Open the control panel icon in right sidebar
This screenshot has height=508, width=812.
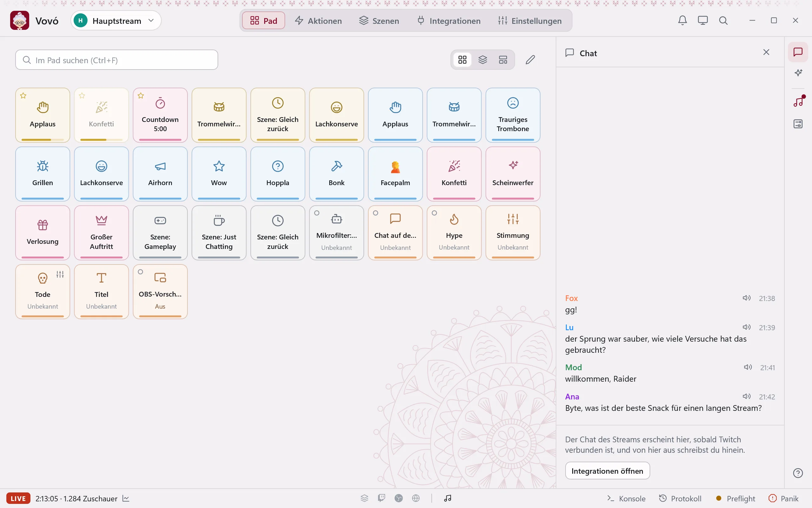(798, 124)
